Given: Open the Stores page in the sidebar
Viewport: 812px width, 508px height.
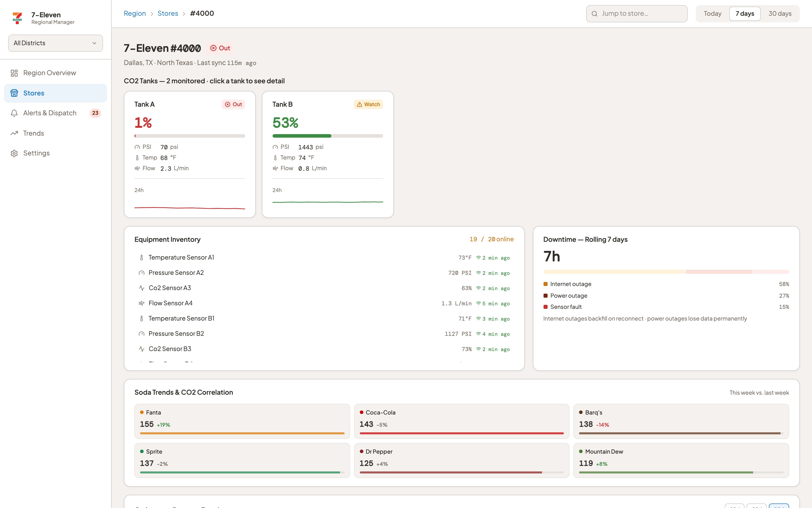Looking at the screenshot, I should (x=55, y=93).
